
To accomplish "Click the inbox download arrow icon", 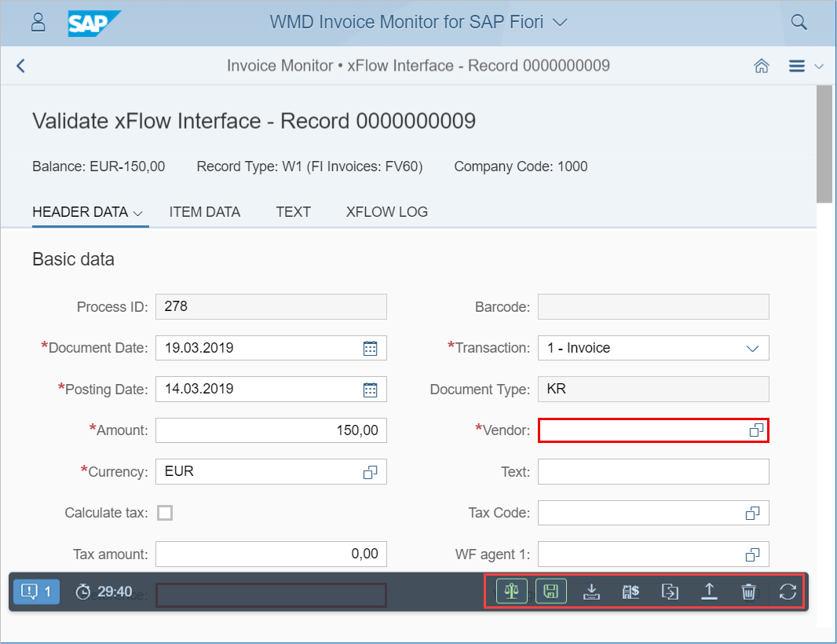I will pos(592,591).
